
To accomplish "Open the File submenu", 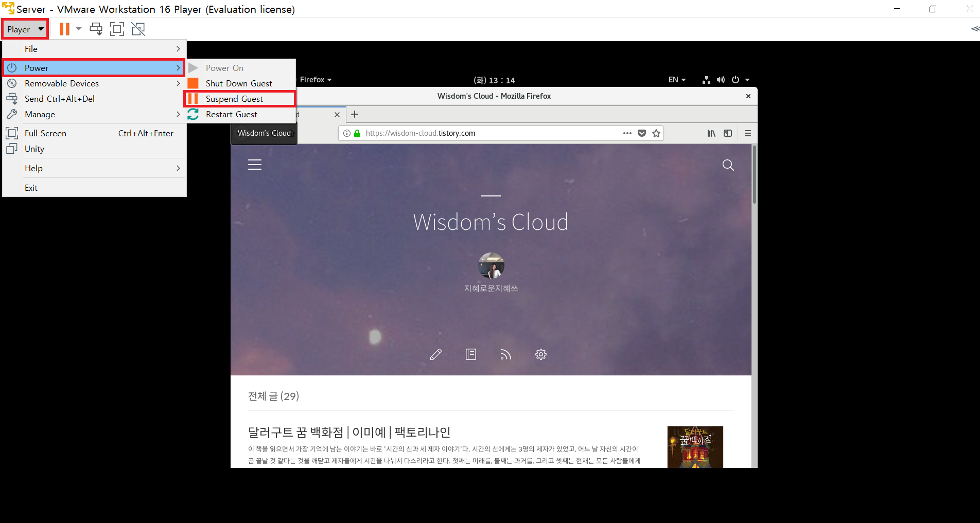I will [x=94, y=49].
